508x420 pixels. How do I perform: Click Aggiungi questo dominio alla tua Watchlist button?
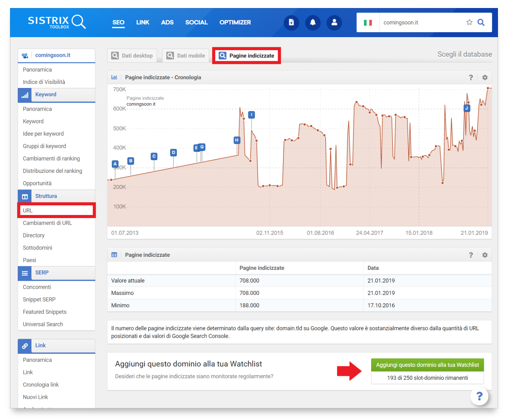427,365
